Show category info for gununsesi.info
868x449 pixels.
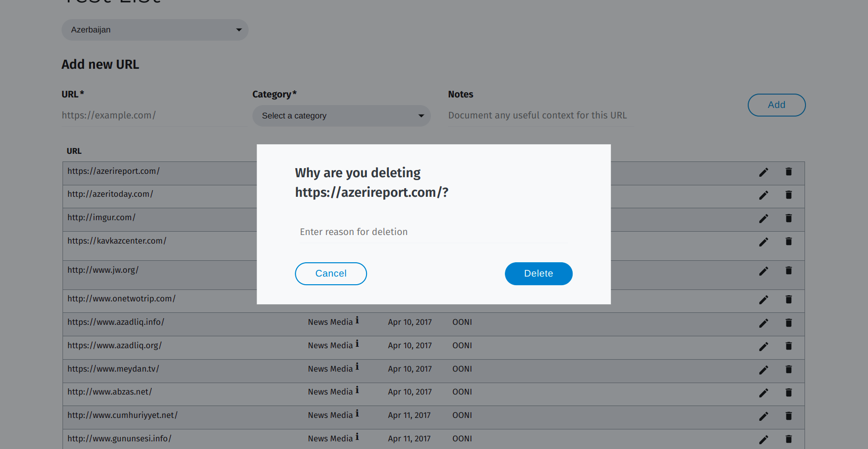[x=357, y=437]
